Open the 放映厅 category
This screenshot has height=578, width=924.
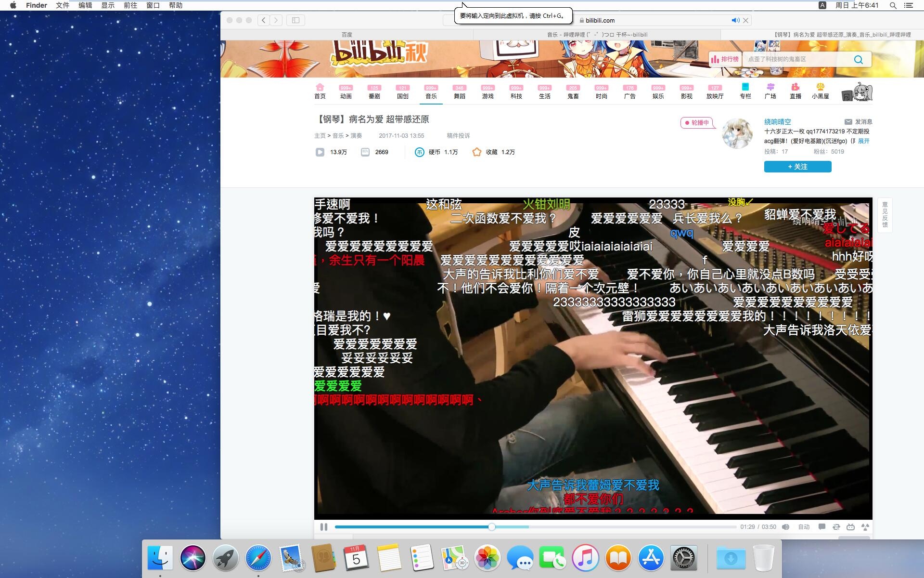(715, 92)
